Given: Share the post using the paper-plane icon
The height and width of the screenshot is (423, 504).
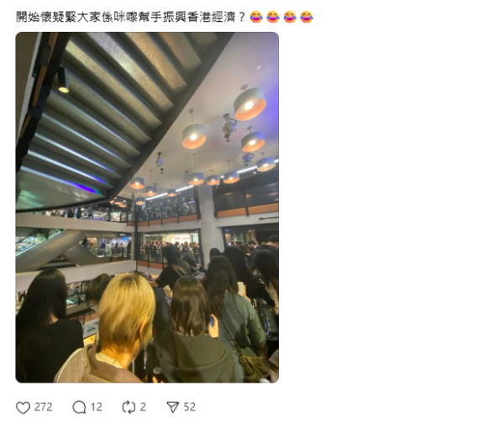Looking at the screenshot, I should (173, 407).
